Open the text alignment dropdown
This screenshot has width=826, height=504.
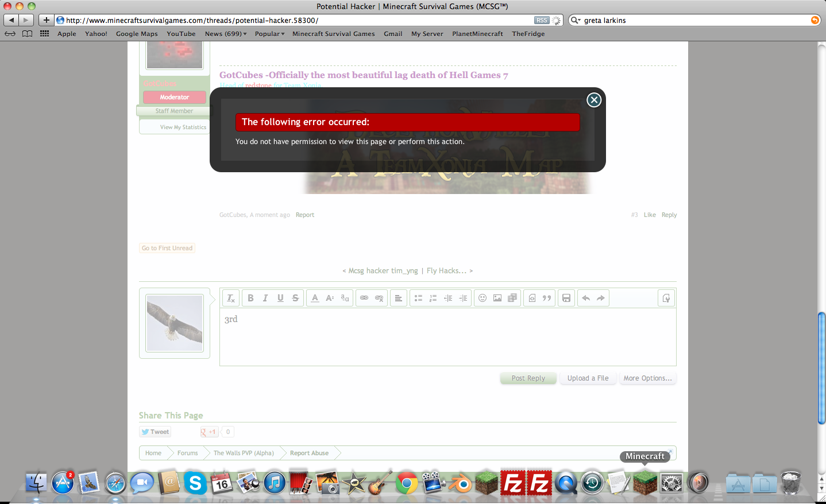point(399,298)
